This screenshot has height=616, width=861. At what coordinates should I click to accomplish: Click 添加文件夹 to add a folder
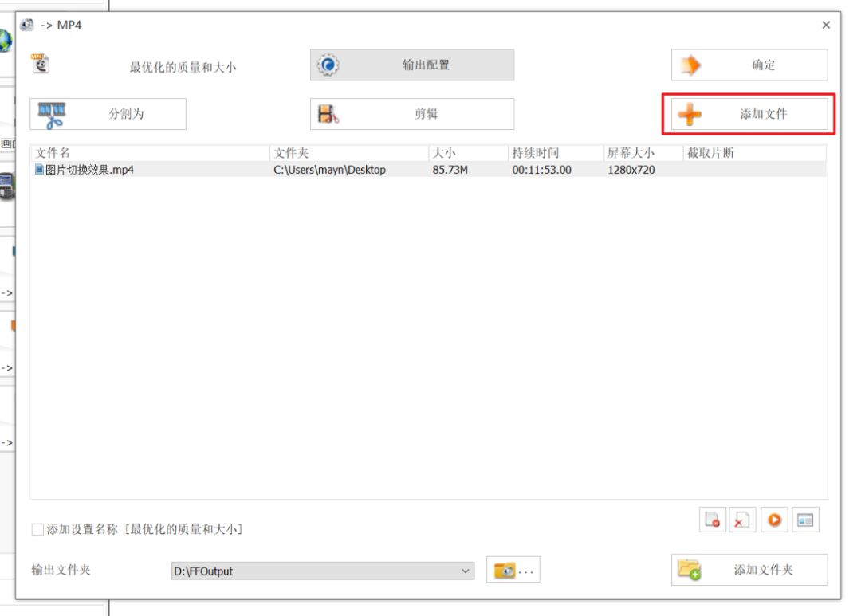pos(749,570)
